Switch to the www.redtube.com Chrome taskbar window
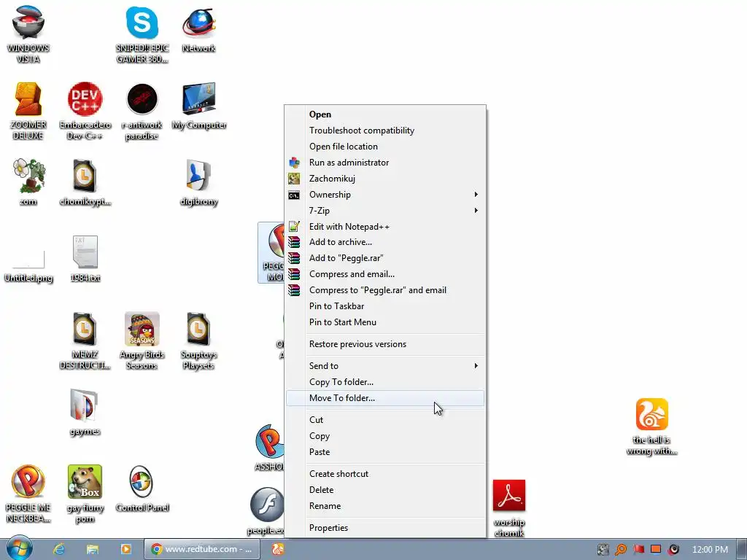 click(202, 549)
